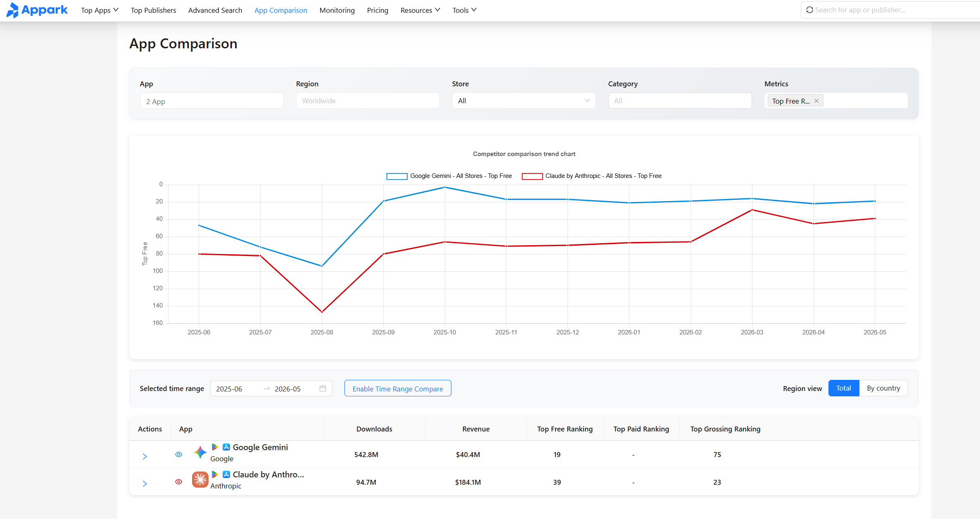Click start date 2025-06 field

click(x=229, y=389)
